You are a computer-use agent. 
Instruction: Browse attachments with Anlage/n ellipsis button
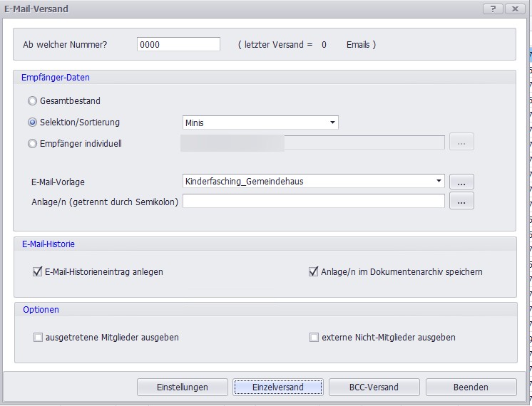click(x=461, y=202)
